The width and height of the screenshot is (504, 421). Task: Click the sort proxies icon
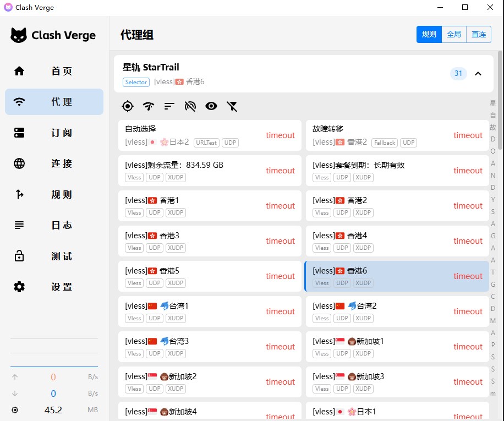point(169,106)
